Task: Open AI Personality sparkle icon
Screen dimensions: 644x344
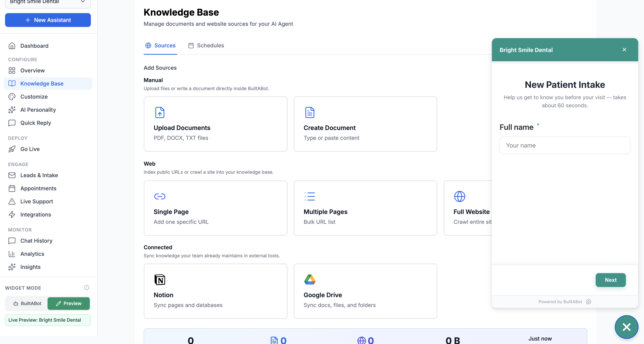Action: pos(12,110)
